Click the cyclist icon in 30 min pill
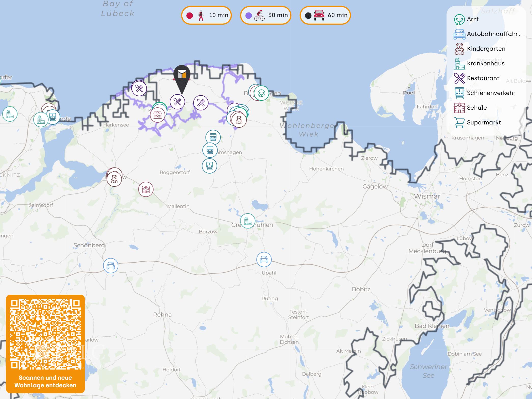 (260, 15)
